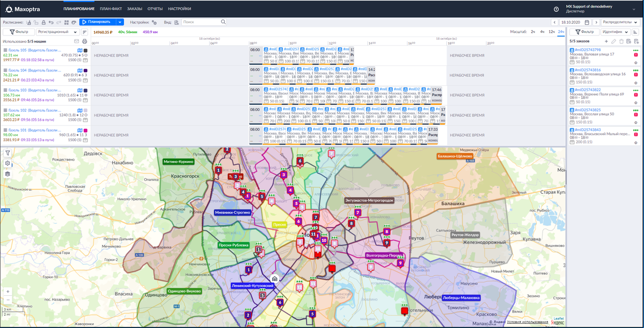Click the printer icon above vehicle list
The image size is (644, 328).
click(x=84, y=41)
